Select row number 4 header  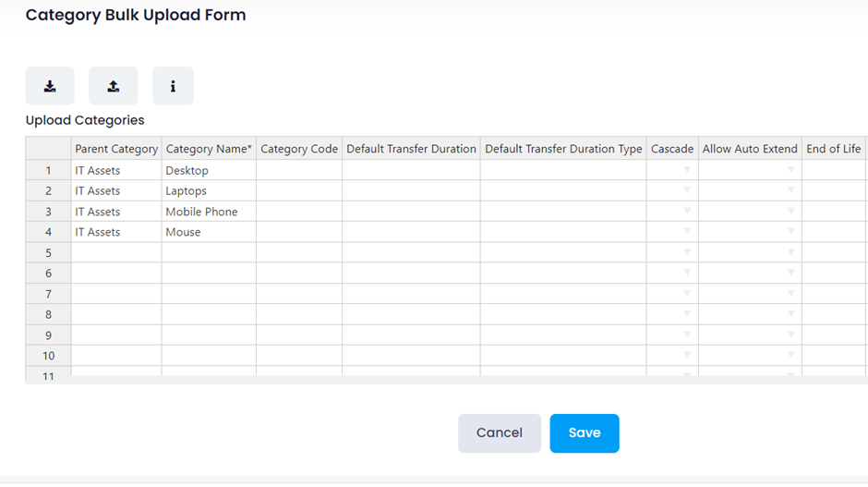[48, 232]
